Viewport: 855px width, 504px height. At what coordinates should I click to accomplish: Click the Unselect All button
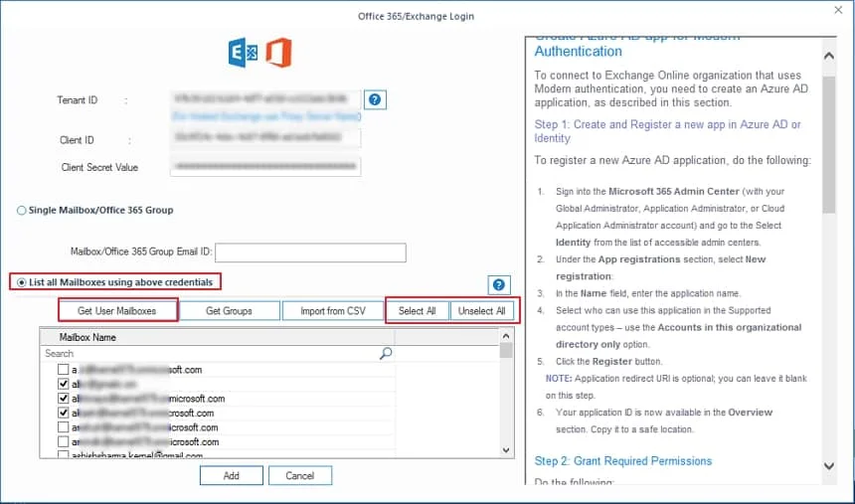coord(482,311)
